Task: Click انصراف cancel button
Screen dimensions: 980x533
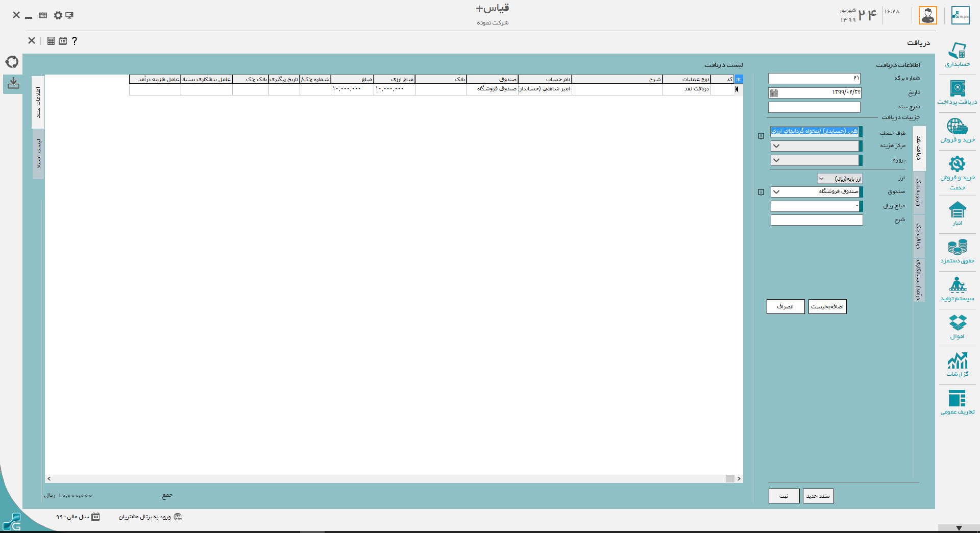Action: (x=786, y=306)
